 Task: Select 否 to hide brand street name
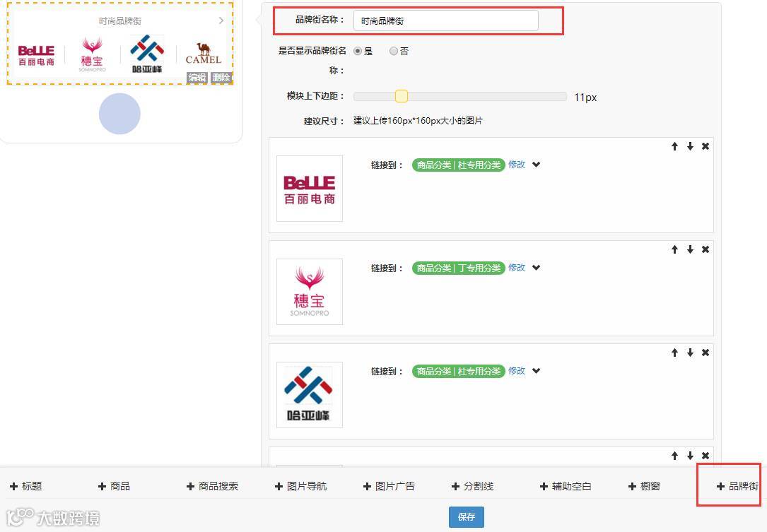pos(393,51)
